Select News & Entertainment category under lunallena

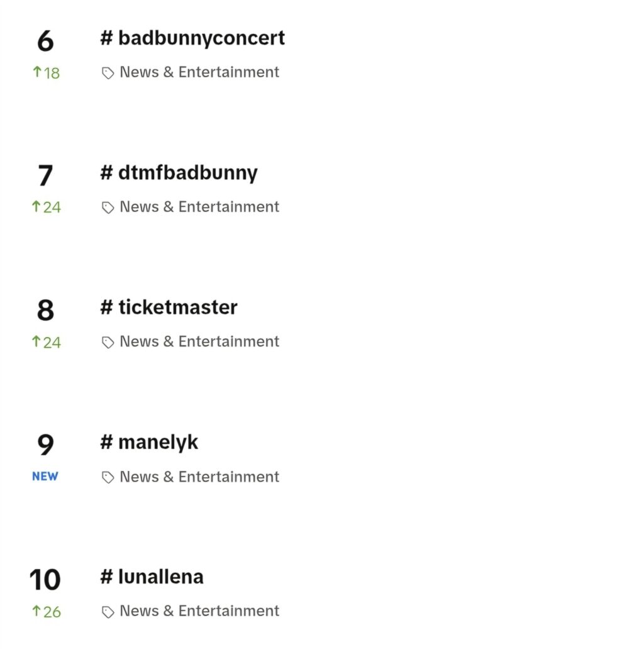(199, 611)
